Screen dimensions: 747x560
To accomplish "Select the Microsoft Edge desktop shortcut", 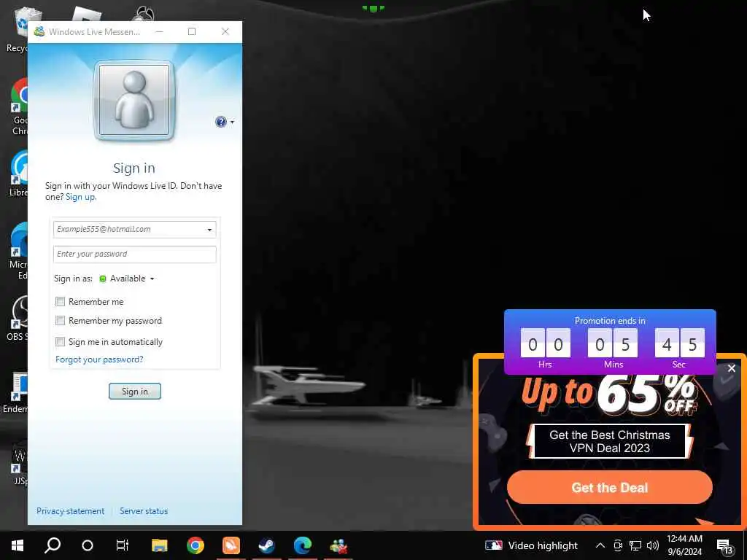I will pyautogui.click(x=19, y=251).
